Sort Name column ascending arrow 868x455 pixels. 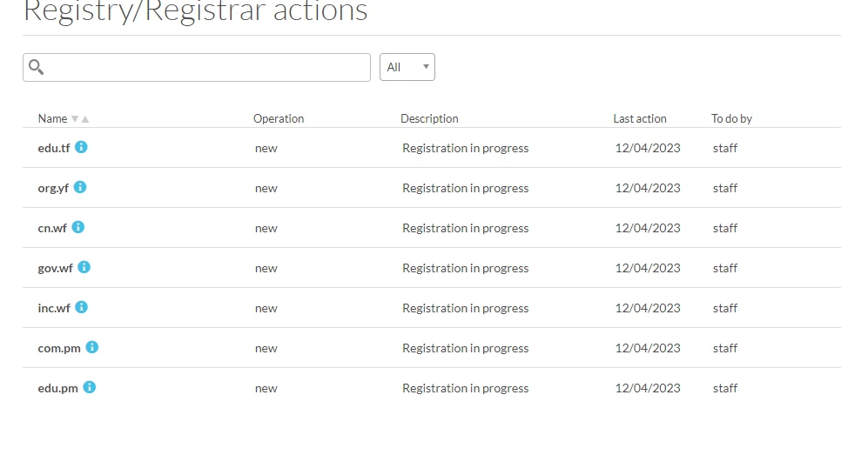click(x=85, y=119)
